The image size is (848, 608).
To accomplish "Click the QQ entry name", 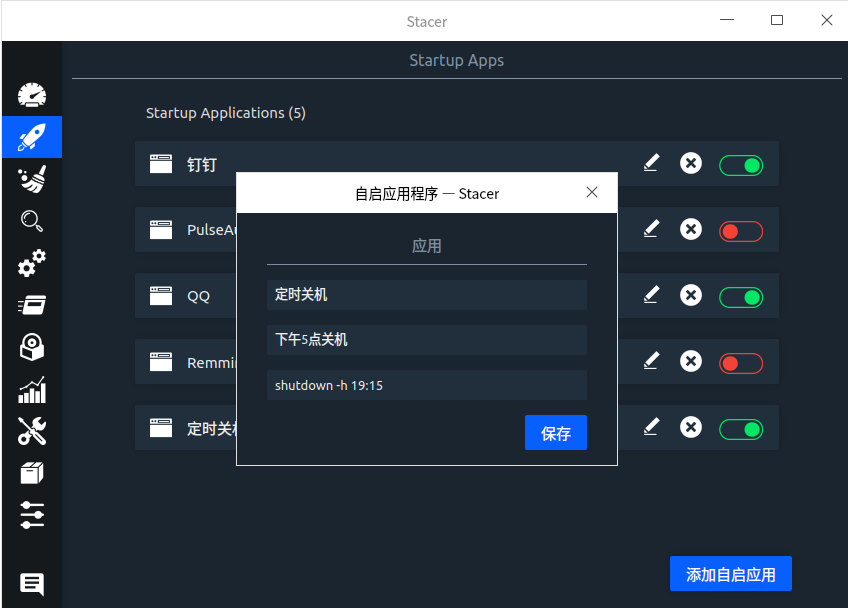I will point(198,296).
